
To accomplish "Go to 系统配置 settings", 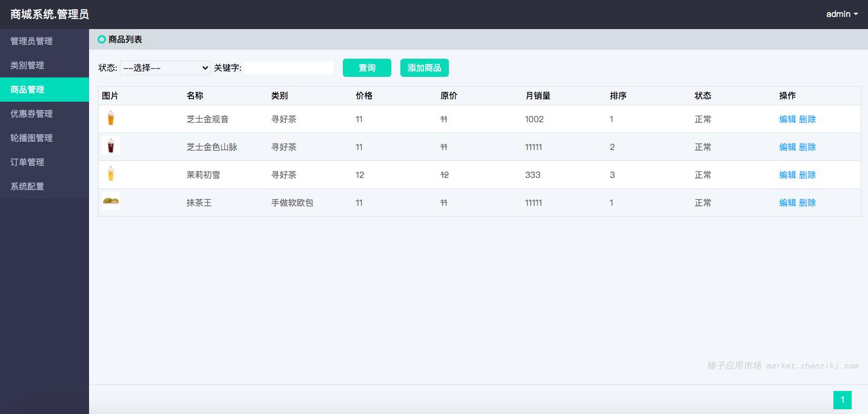I will coord(27,186).
